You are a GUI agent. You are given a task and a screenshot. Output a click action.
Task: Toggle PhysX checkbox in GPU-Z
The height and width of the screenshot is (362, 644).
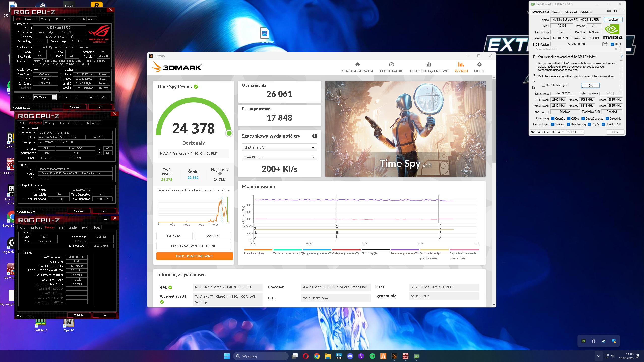[x=589, y=124]
